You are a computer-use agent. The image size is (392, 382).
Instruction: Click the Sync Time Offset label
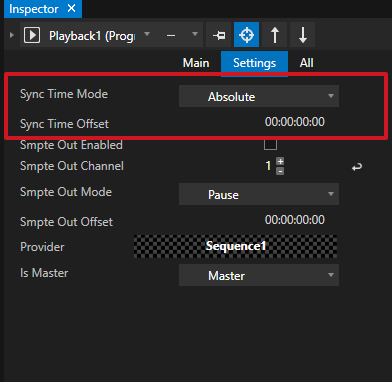[64, 124]
